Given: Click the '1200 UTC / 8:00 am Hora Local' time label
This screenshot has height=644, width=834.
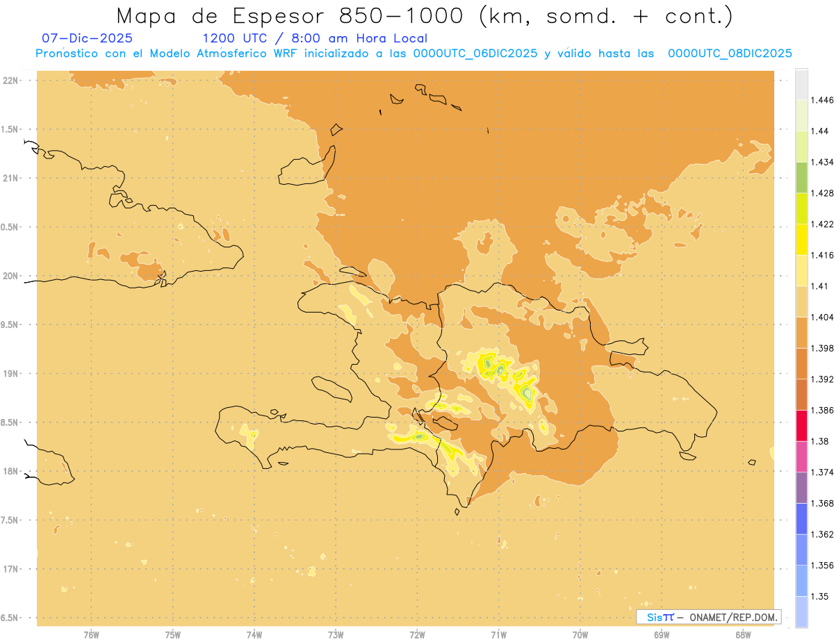Looking at the screenshot, I should (x=315, y=38).
